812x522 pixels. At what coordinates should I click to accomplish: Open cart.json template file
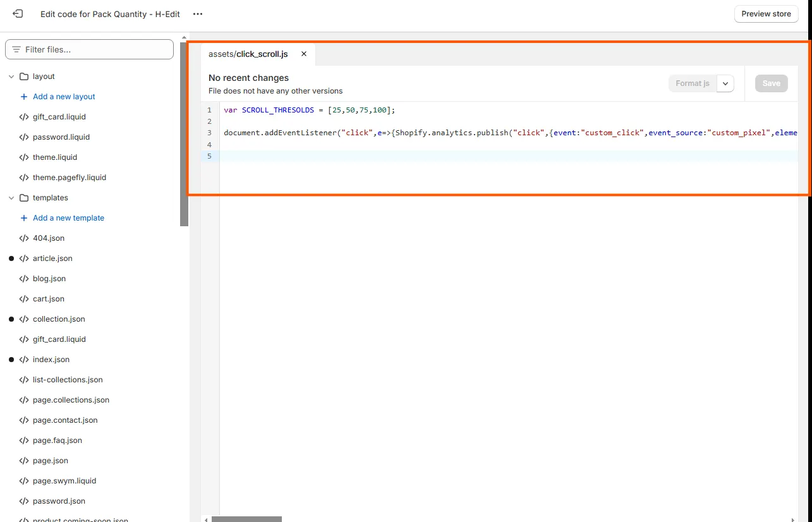(x=49, y=299)
